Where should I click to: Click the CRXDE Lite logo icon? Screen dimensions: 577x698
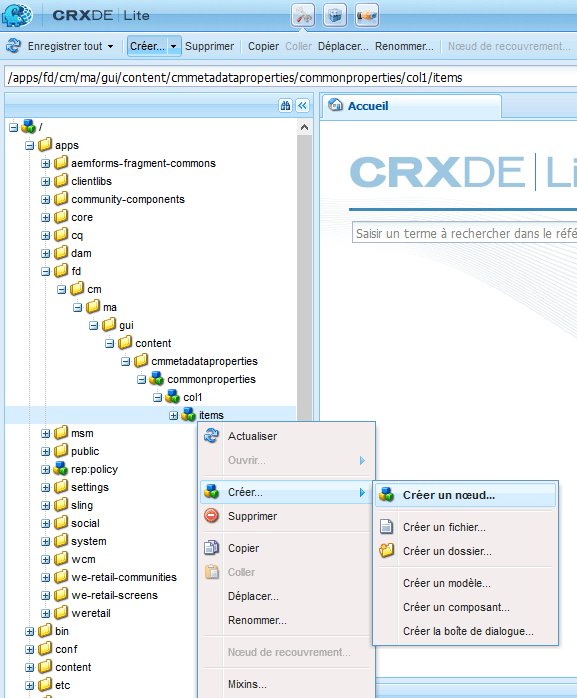pyautogui.click(x=17, y=14)
